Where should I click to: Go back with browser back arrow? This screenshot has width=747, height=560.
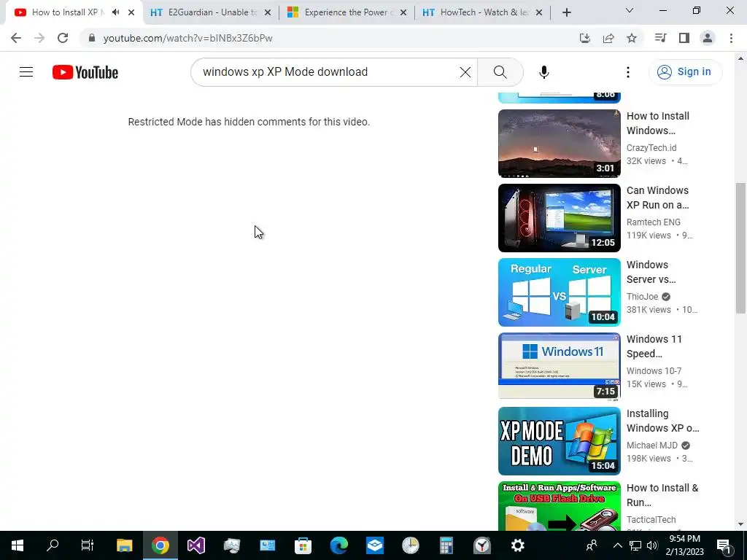[16, 38]
